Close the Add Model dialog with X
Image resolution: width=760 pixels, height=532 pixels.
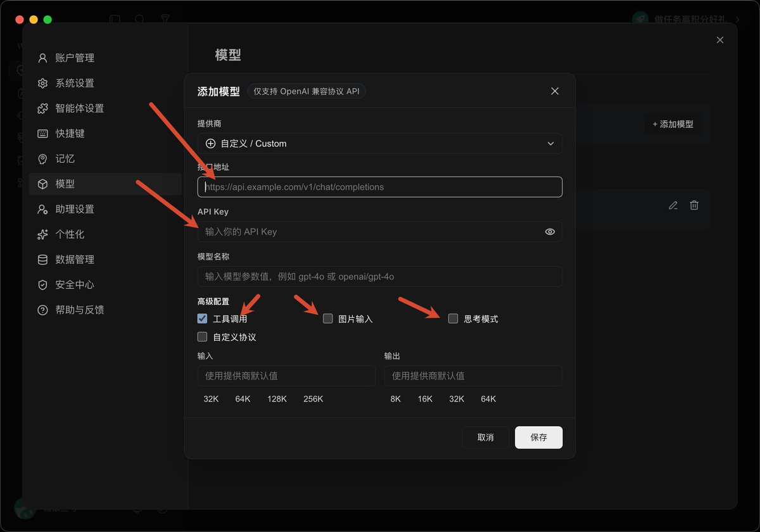point(555,91)
